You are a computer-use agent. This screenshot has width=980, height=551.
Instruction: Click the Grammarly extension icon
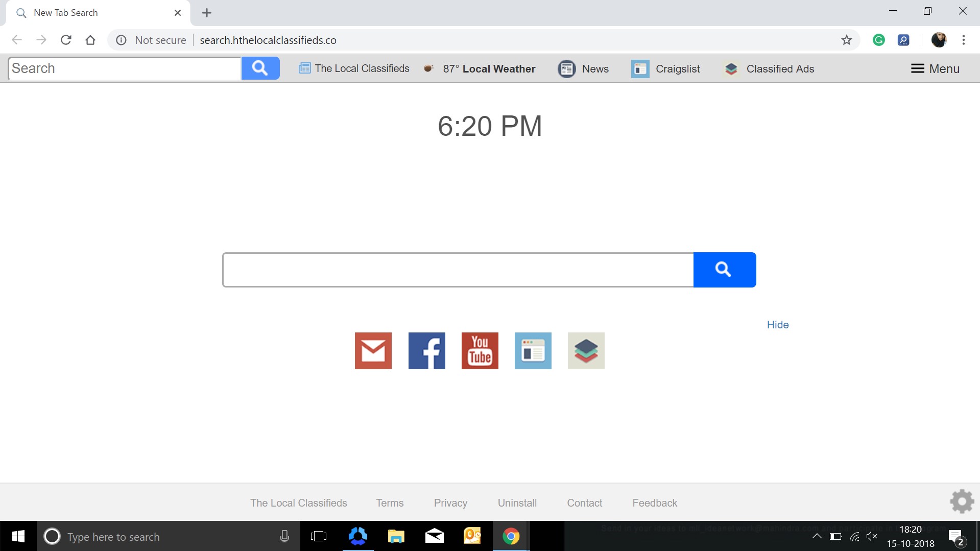[x=878, y=40]
